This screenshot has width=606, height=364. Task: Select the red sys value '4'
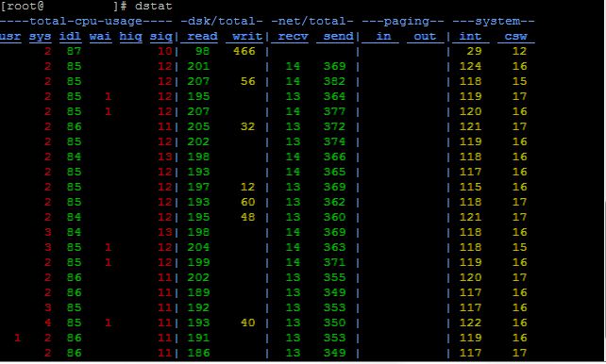coord(48,323)
